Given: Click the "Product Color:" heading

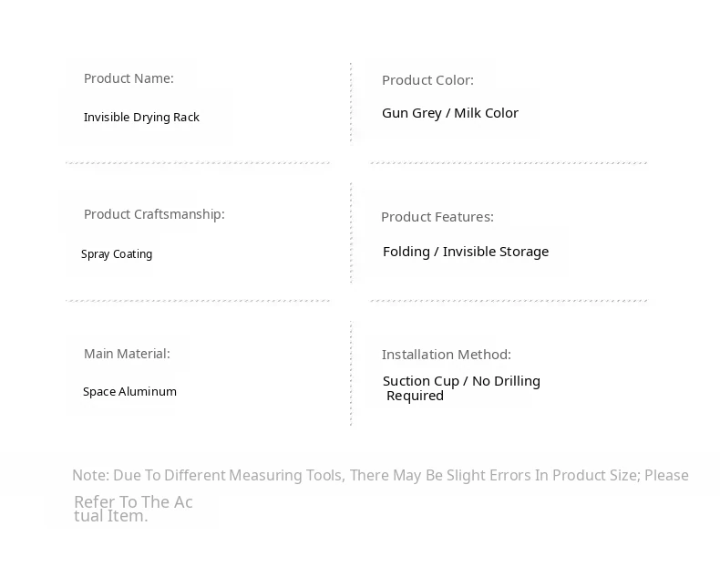Looking at the screenshot, I should 427,80.
